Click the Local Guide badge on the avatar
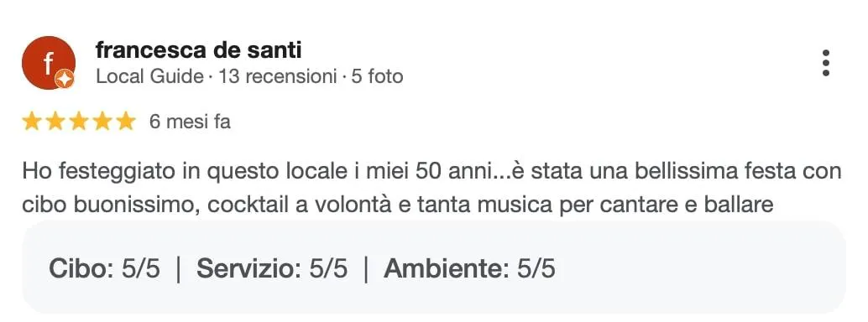This screenshot has width=868, height=322. tap(65, 79)
